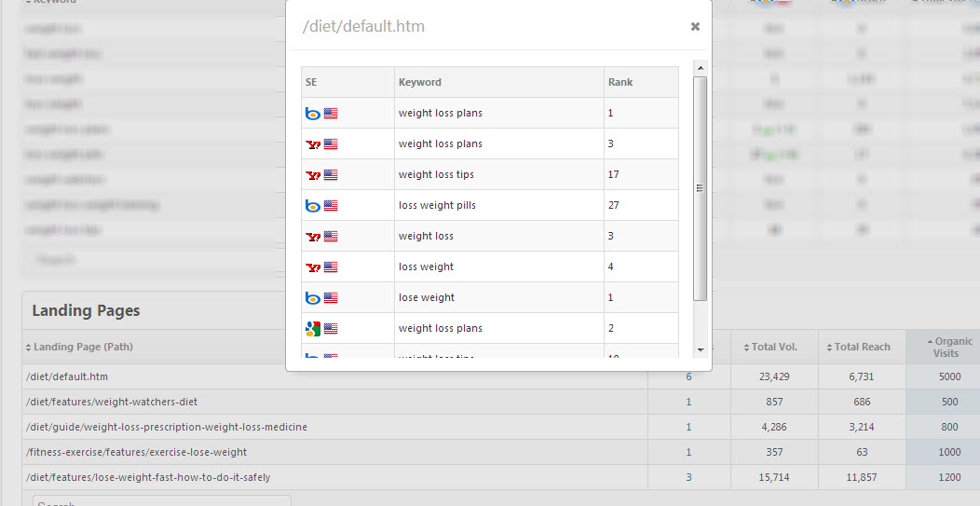Click Yahoo icon beside 'loss weight' keyword
The height and width of the screenshot is (506, 980).
pyautogui.click(x=313, y=267)
